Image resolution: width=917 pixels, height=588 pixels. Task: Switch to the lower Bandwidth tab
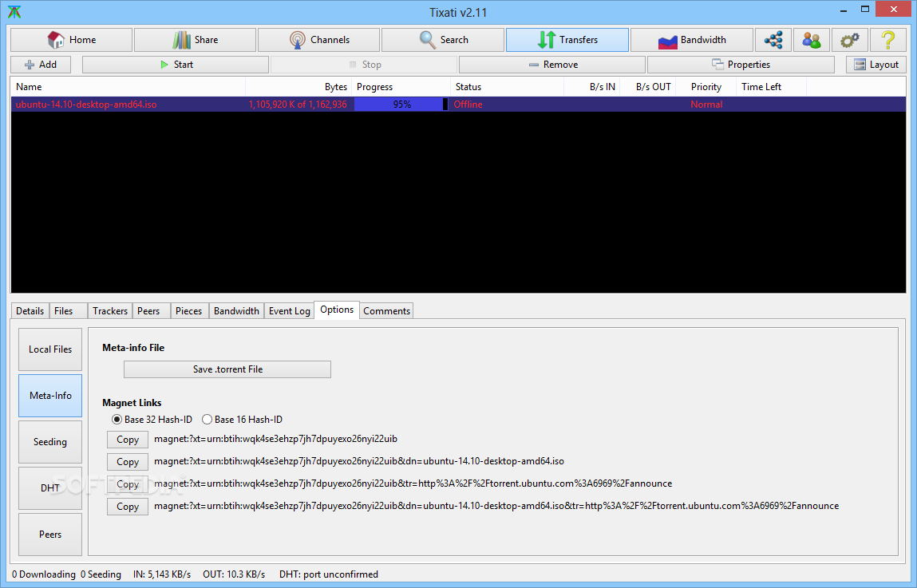coord(236,311)
